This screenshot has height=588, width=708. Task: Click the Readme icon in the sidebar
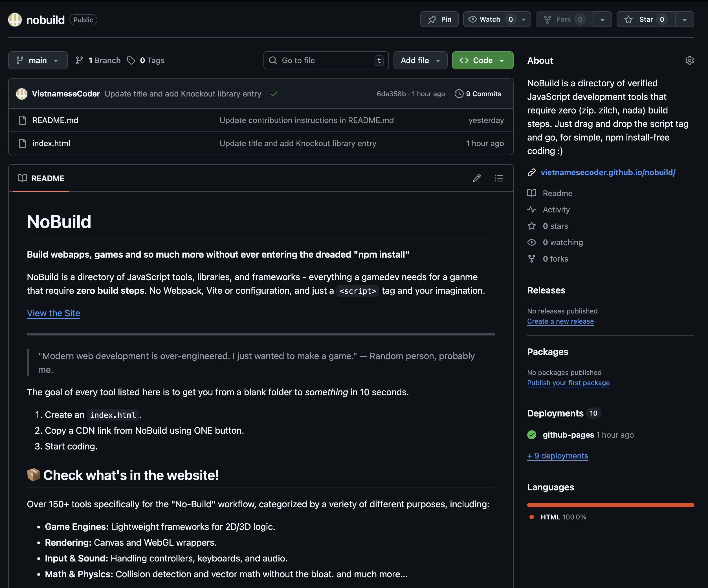[x=532, y=193]
